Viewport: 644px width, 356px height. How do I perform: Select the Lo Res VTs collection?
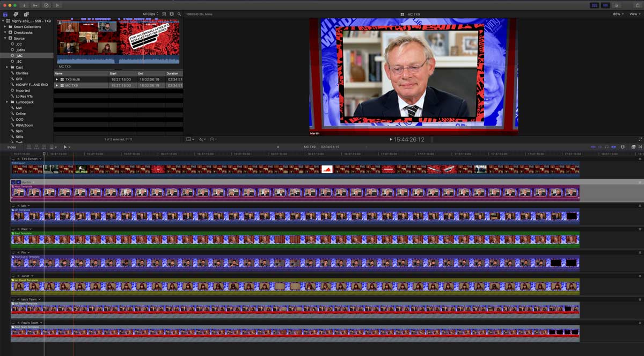pyautogui.click(x=24, y=96)
